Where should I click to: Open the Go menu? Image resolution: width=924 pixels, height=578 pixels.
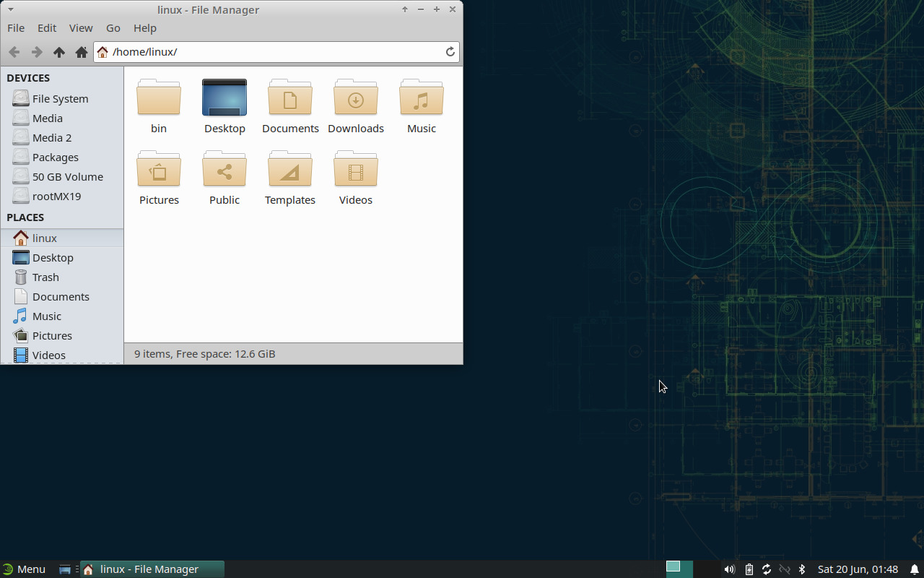pyautogui.click(x=113, y=27)
